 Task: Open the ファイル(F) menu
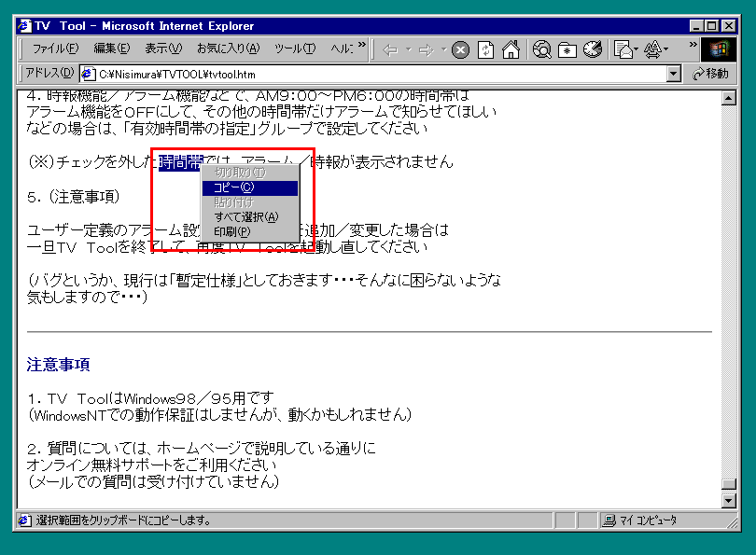[55, 49]
